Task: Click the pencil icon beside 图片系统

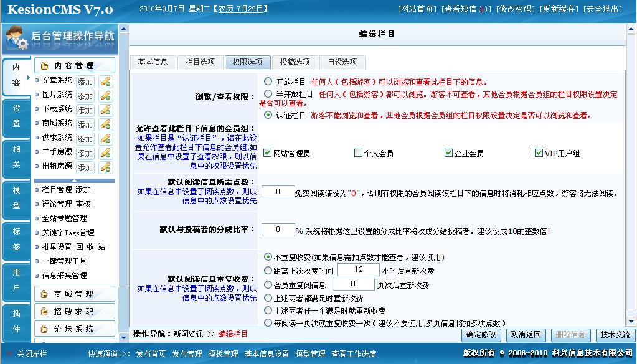Action: (x=106, y=96)
